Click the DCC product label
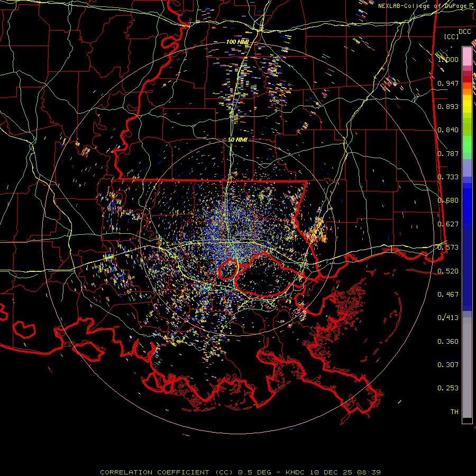The image size is (476, 476). [464, 32]
